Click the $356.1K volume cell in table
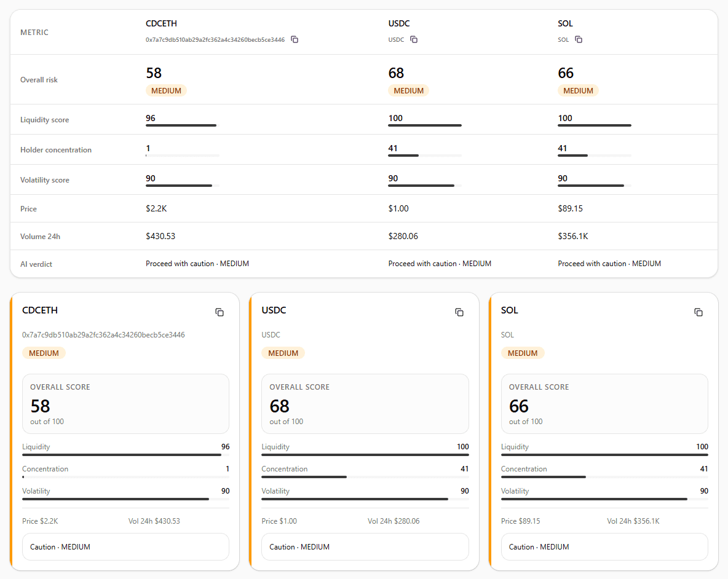This screenshot has width=728, height=579. (x=573, y=236)
